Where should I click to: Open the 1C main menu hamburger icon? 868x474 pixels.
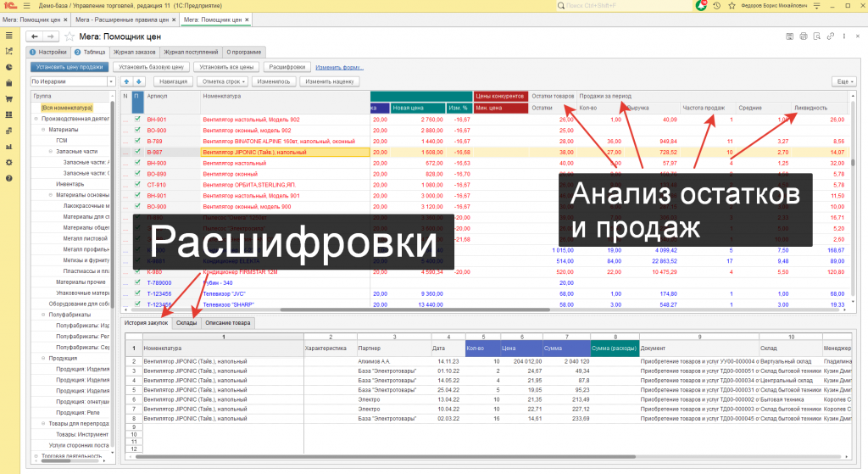point(26,6)
